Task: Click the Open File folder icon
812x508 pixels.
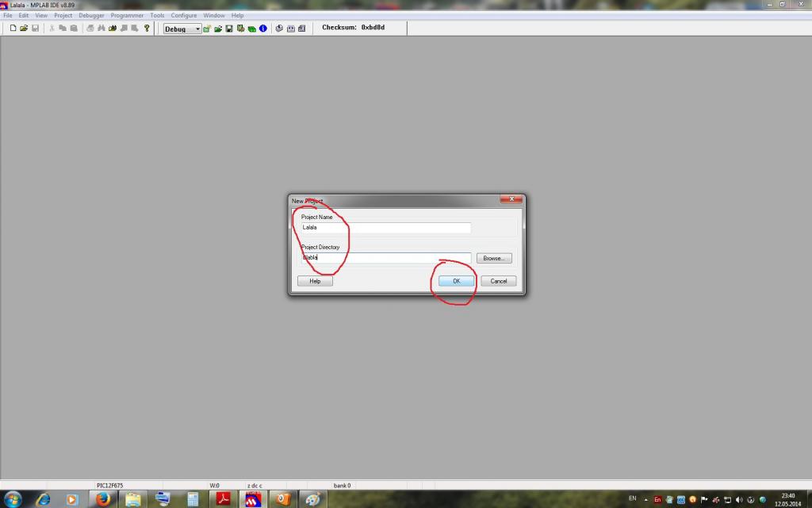Action: coord(24,29)
